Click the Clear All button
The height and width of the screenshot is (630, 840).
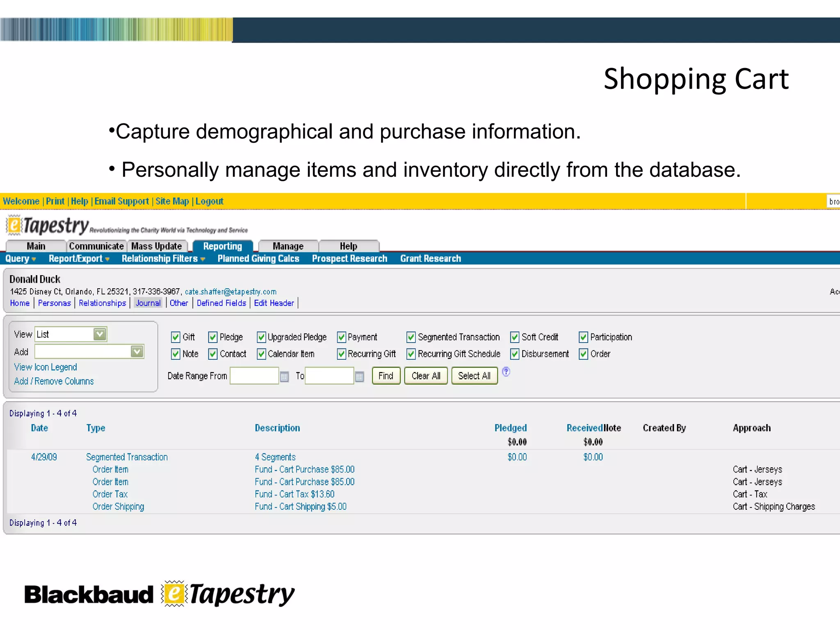(x=426, y=376)
